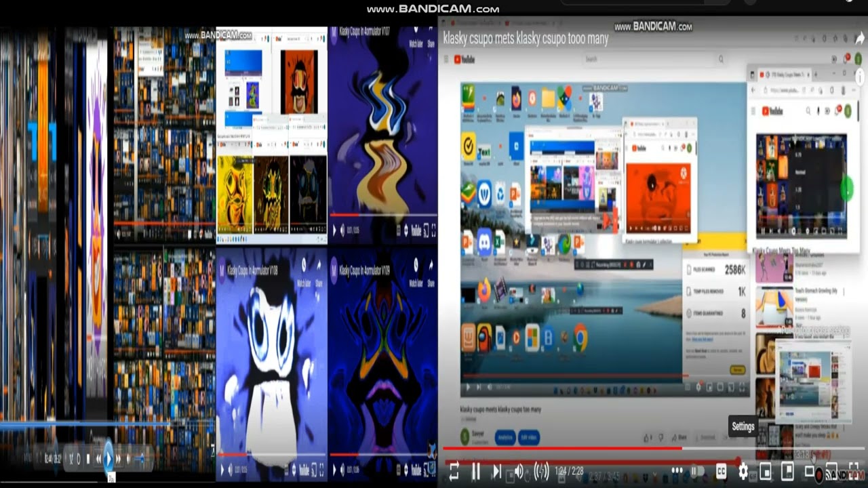This screenshot has width=868, height=488.
Task: Open the Sawyer channel avatar
Action: (466, 438)
